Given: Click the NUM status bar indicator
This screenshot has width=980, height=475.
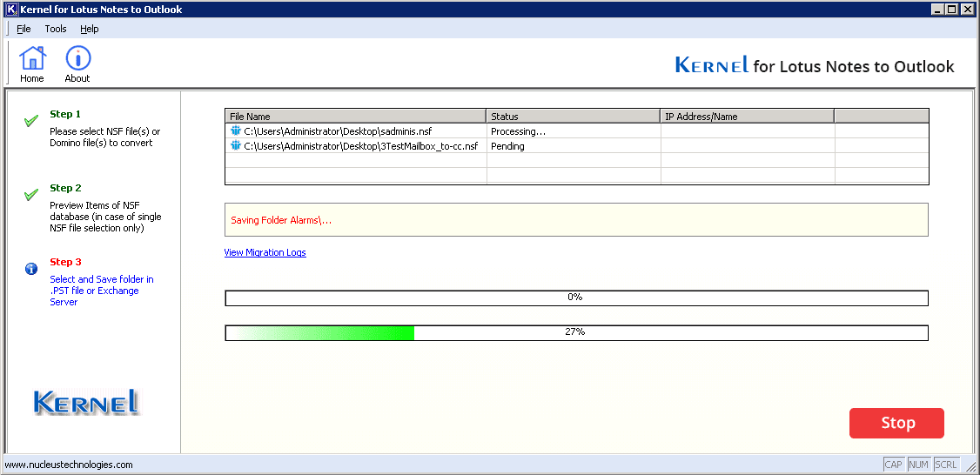Looking at the screenshot, I should [x=919, y=465].
